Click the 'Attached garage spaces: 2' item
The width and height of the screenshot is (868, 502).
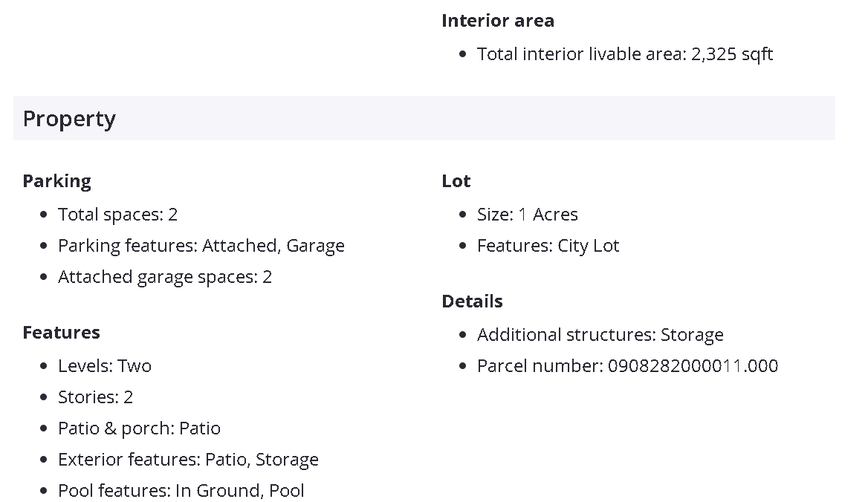[x=164, y=277]
